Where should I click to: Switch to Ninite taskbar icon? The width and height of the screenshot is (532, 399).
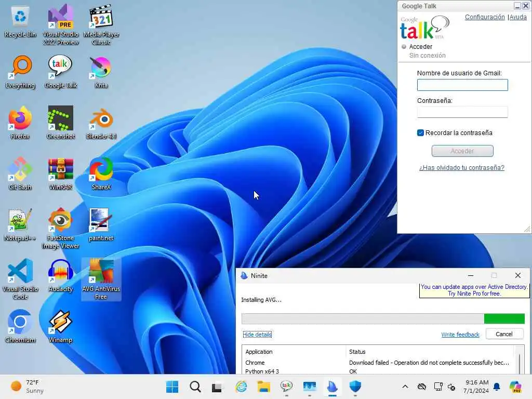coord(332,387)
